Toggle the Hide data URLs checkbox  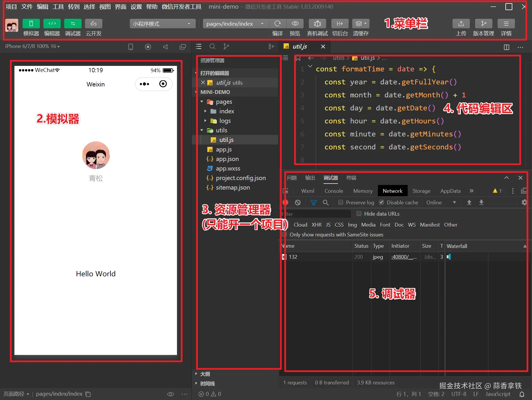tap(359, 214)
